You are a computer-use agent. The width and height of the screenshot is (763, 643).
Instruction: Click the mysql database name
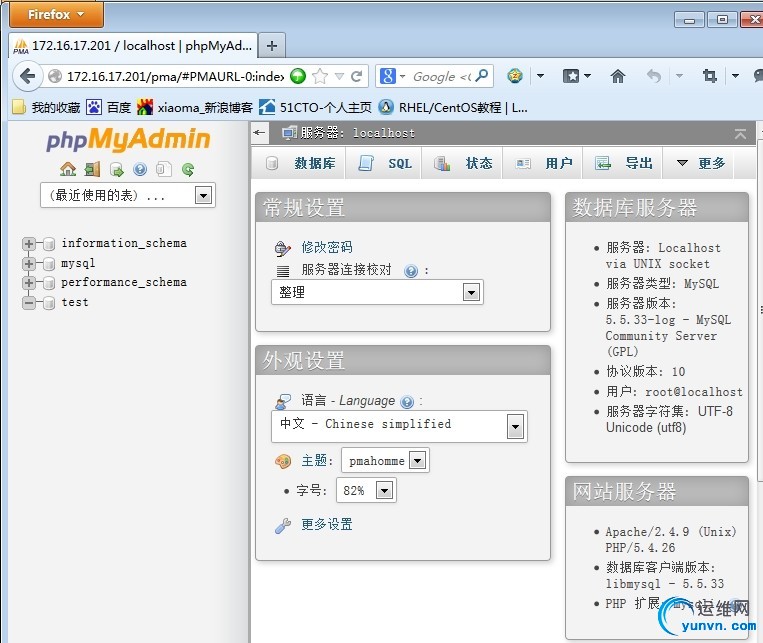(x=78, y=263)
